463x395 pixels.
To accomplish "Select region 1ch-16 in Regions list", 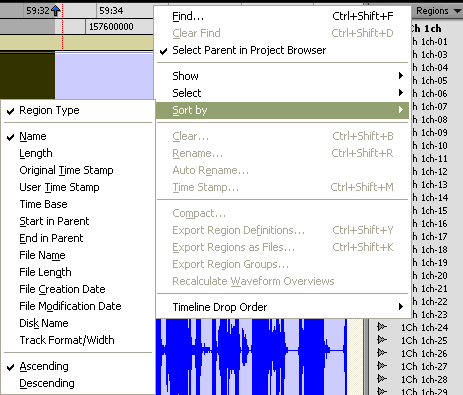I will coord(430,224).
